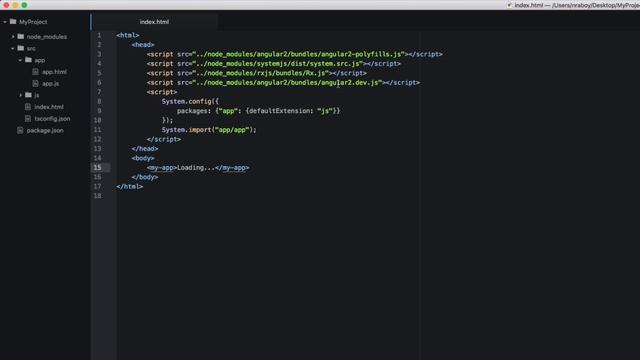Place cursor on system.src.js script line
The height and width of the screenshot is (360, 640).
pos(274,64)
